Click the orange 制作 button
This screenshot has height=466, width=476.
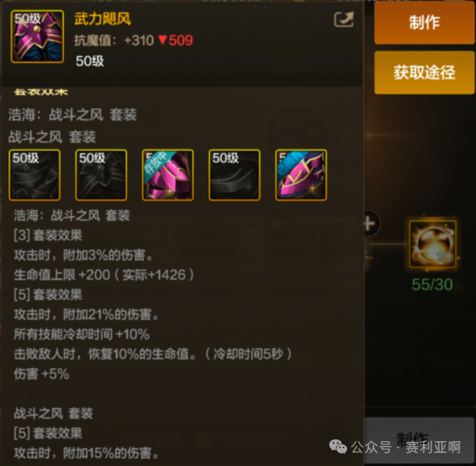[424, 23]
